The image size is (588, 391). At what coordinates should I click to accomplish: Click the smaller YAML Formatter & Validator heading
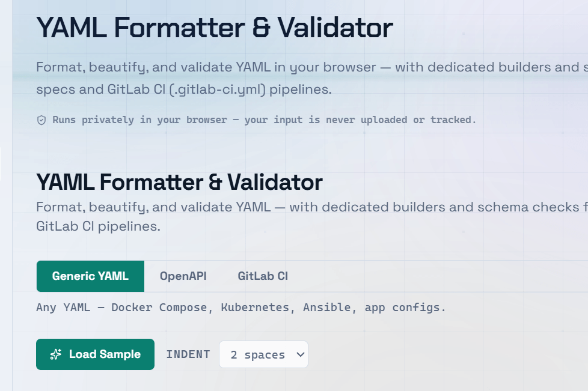pyautogui.click(x=180, y=183)
